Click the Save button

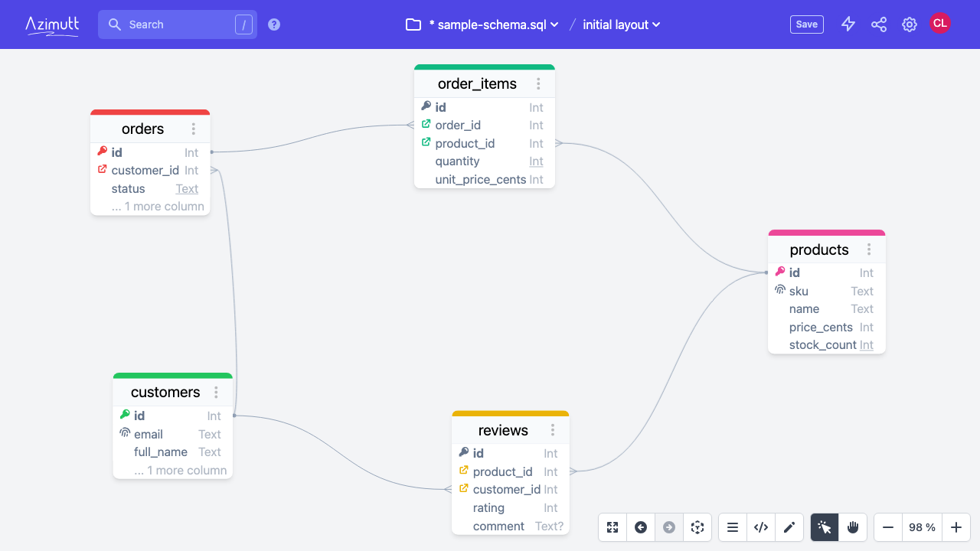click(807, 24)
